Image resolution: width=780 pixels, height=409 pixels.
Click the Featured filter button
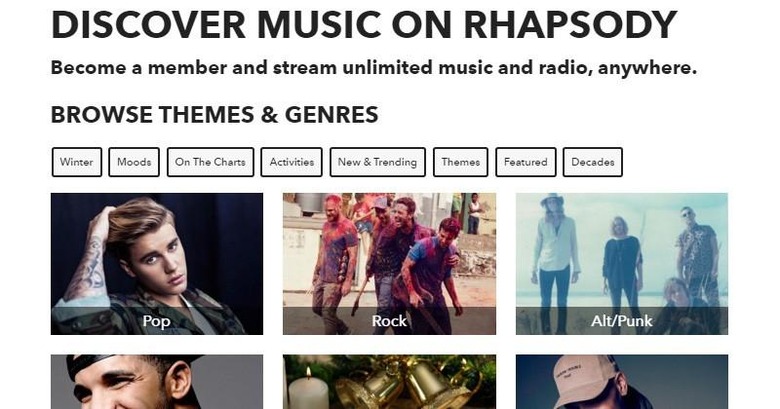pos(526,162)
